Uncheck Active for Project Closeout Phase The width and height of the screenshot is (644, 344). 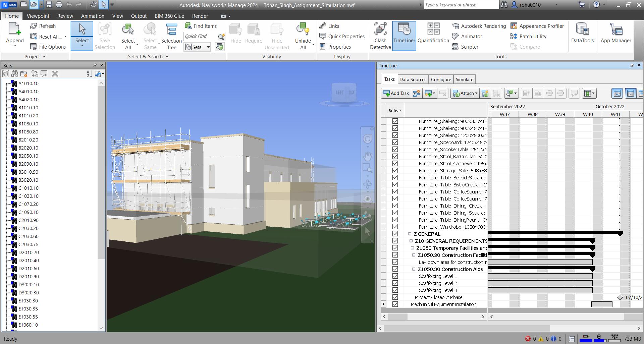[395, 297]
